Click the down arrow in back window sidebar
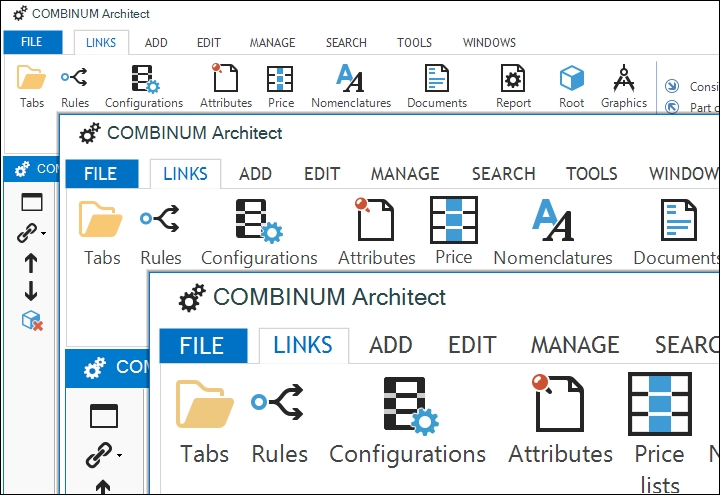The height and width of the screenshot is (495, 720). (31, 291)
